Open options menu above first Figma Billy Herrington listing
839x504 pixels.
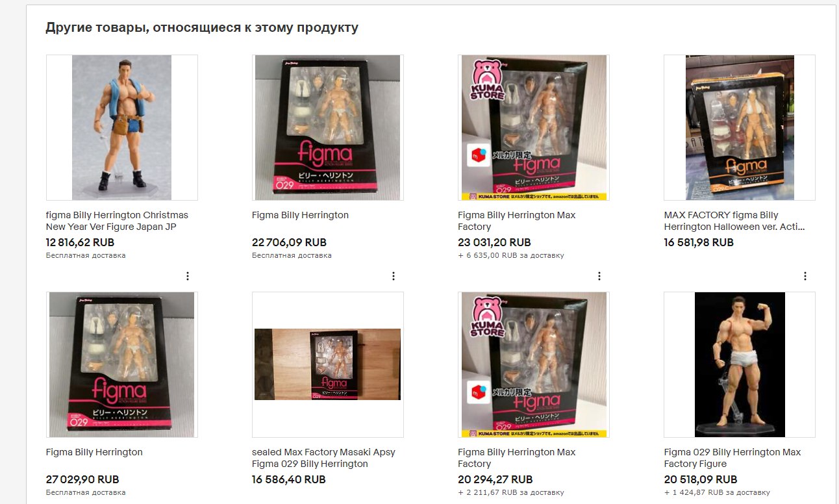[187, 276]
